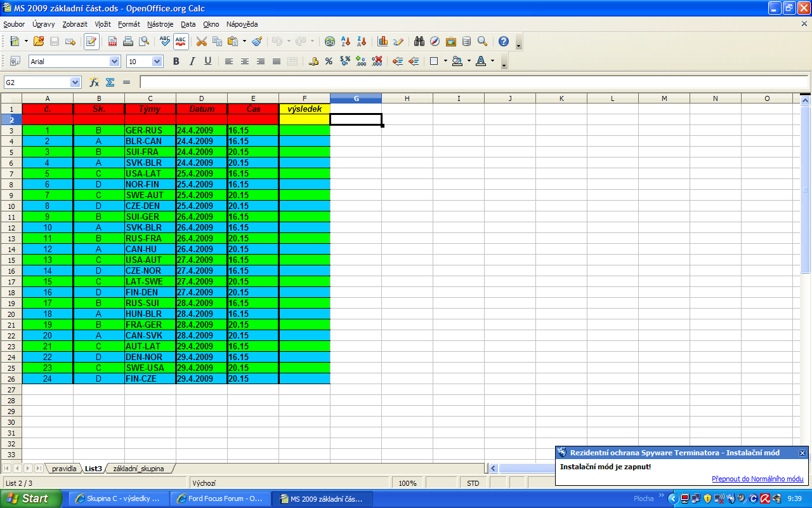Image resolution: width=812 pixels, height=508 pixels.
Task: Expand the Arial font name dropdown
Action: click(x=115, y=62)
